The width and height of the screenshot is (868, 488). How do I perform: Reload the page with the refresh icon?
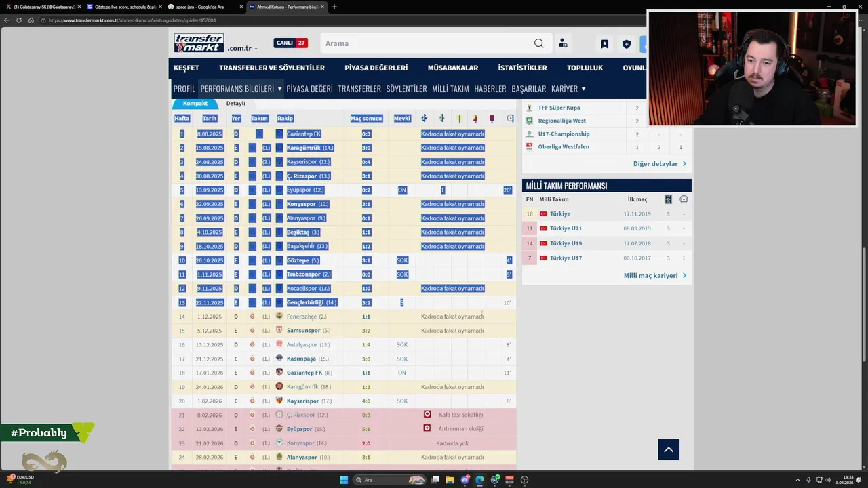point(19,20)
